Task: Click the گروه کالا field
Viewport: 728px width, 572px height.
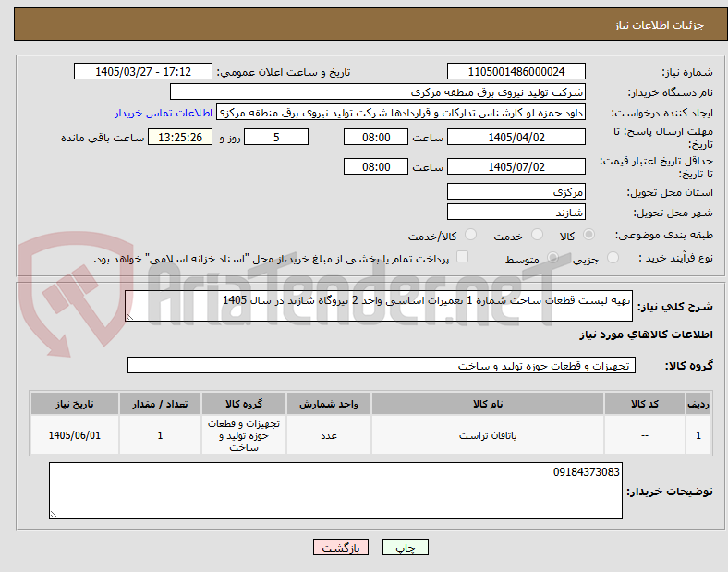Action: [382, 365]
